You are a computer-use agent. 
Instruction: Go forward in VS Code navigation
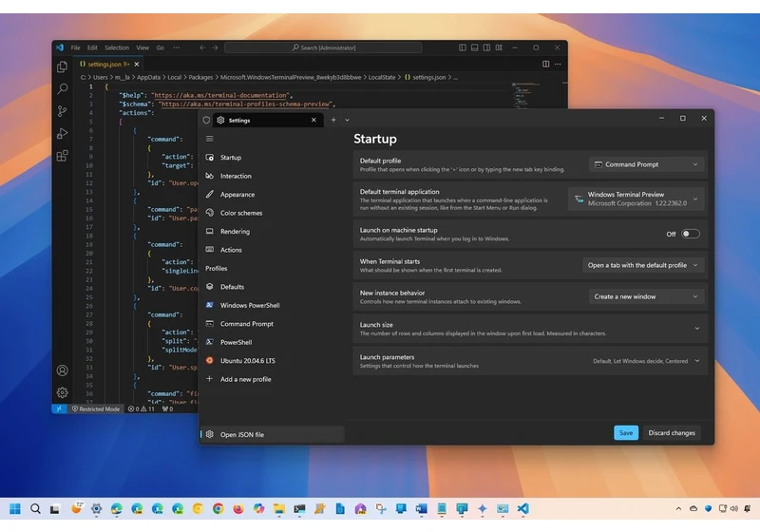(216, 47)
